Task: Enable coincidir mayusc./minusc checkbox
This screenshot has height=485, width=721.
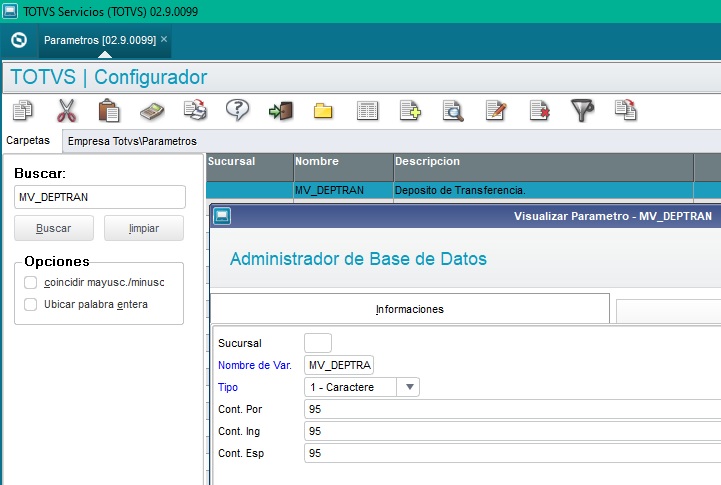Action: 30,282
